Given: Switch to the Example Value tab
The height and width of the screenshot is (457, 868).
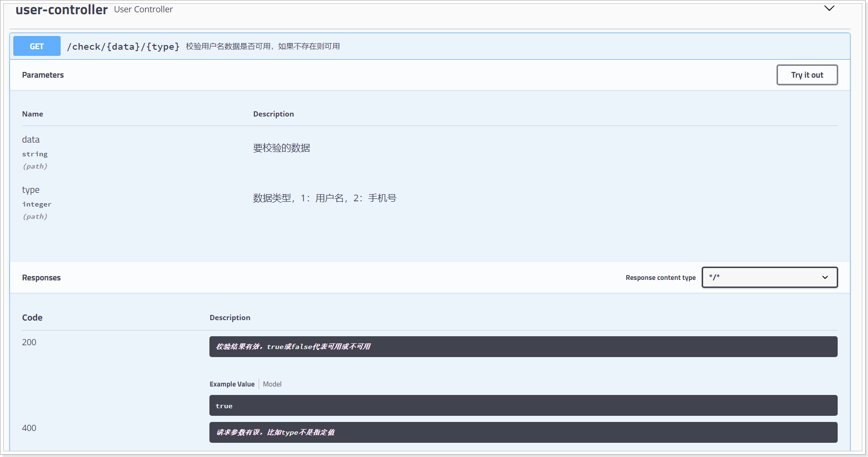Looking at the screenshot, I should [232, 384].
